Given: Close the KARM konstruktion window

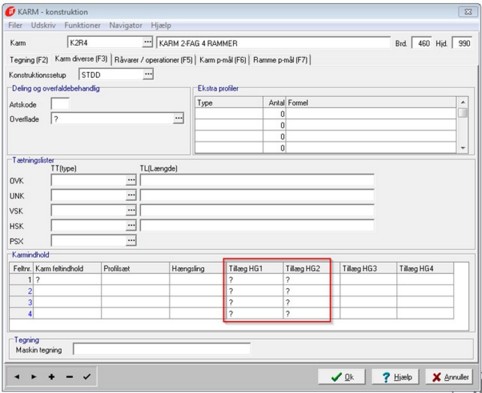Looking at the screenshot, I should tap(468, 12).
